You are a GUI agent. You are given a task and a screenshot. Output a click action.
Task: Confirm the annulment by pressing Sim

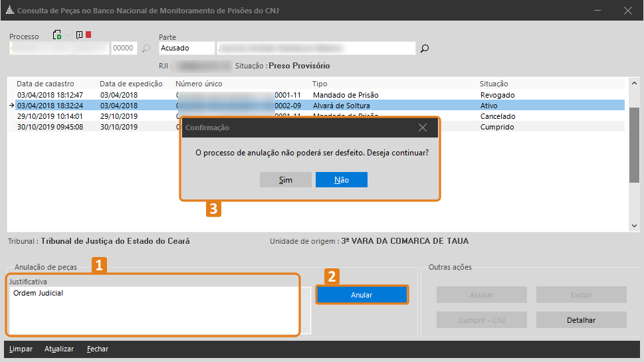(x=286, y=180)
